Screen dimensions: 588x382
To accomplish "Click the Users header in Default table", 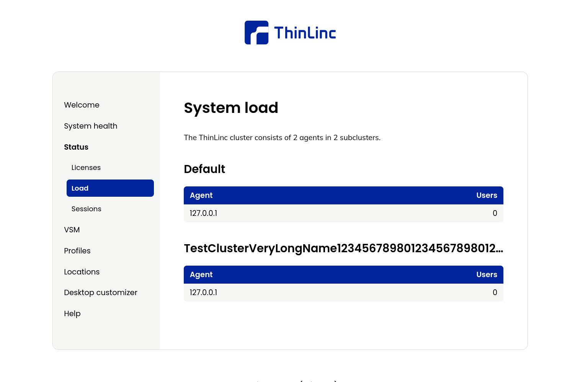I will [x=487, y=195].
